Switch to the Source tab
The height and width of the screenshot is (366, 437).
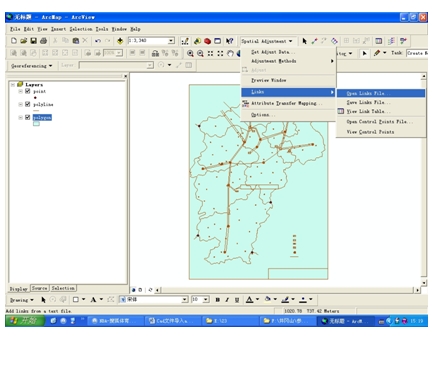(x=40, y=288)
